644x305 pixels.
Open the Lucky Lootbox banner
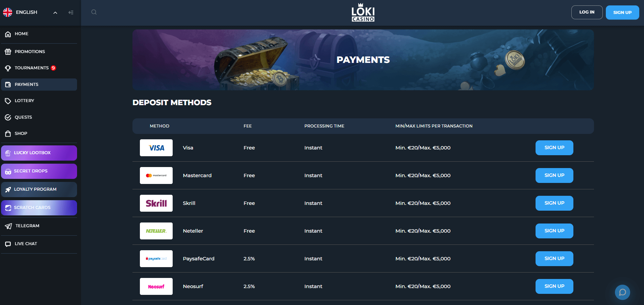tap(39, 153)
